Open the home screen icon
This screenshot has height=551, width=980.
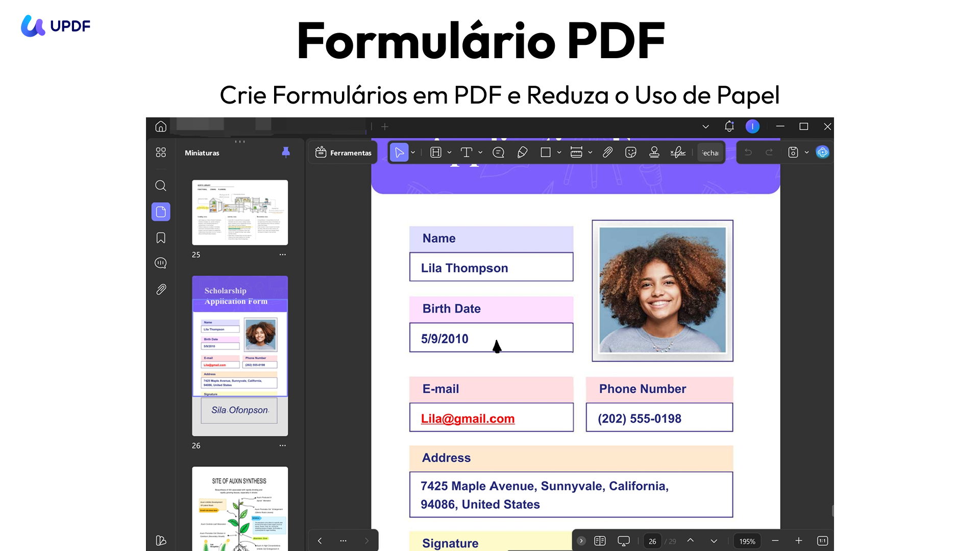(161, 127)
